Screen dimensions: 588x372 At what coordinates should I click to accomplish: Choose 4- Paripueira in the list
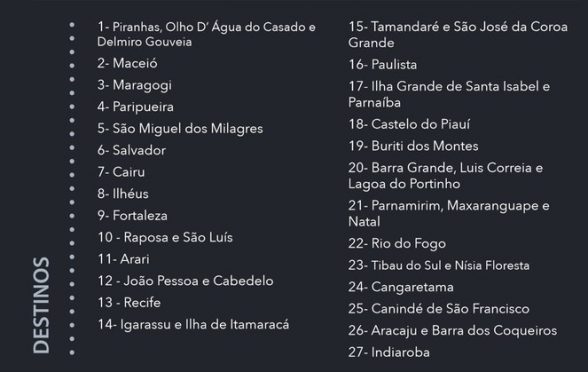(x=135, y=107)
